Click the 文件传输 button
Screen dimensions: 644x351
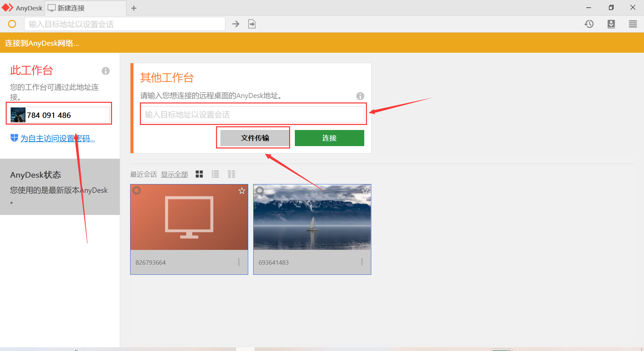click(255, 138)
